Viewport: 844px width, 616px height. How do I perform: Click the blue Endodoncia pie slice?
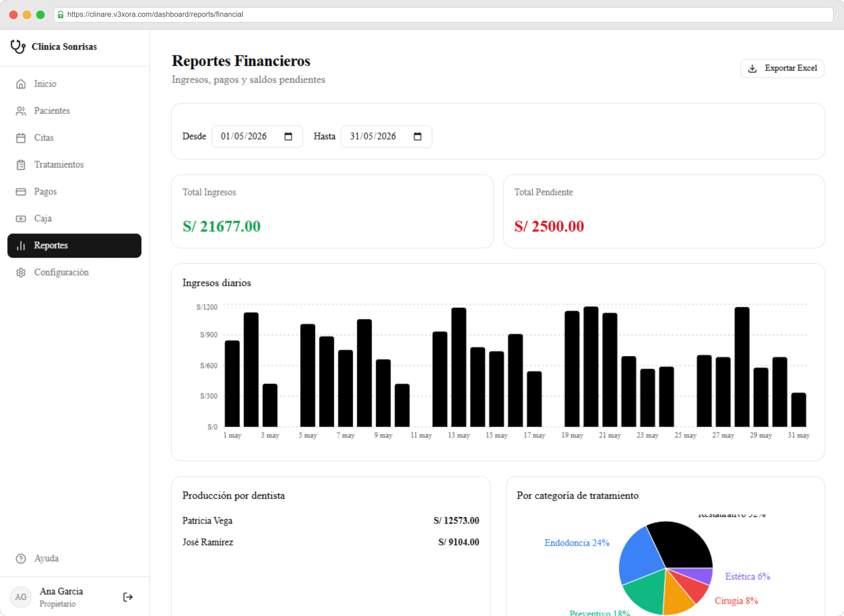point(640,556)
